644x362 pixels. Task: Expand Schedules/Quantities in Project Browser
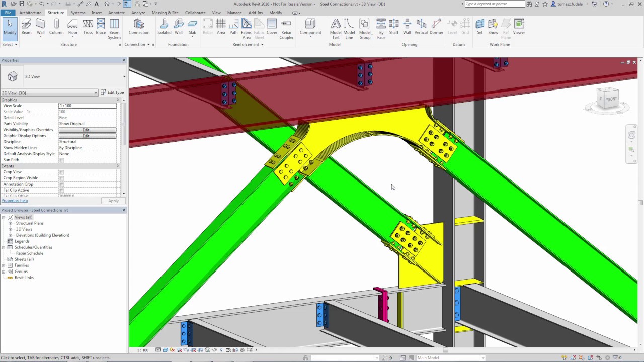pos(4,247)
